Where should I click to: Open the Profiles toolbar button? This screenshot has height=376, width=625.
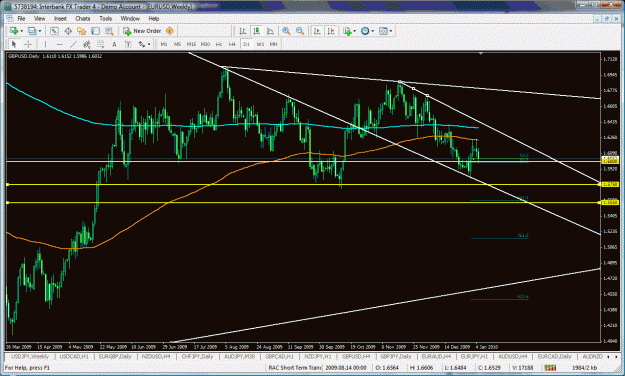pyautogui.click(x=32, y=31)
